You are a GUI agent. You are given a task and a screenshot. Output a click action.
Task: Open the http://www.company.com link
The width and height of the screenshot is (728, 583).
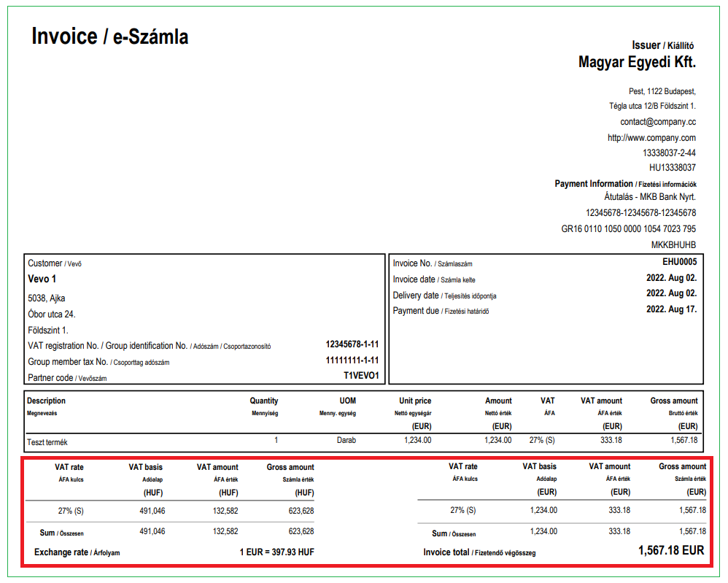pyautogui.click(x=652, y=137)
